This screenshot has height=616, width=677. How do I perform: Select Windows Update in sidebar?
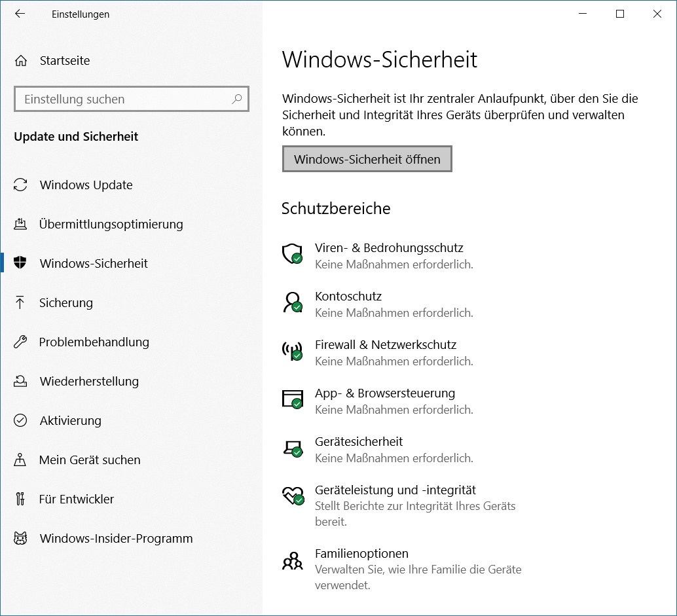pyautogui.click(x=86, y=185)
